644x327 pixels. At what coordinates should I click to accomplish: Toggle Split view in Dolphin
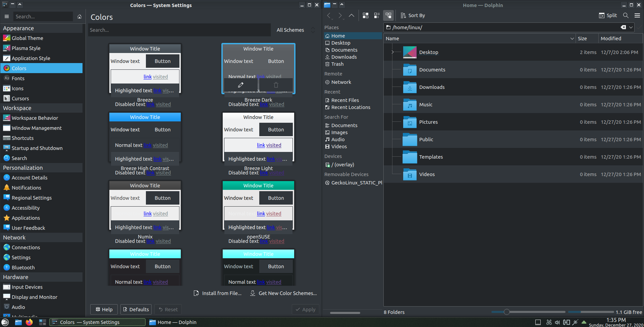pyautogui.click(x=608, y=15)
